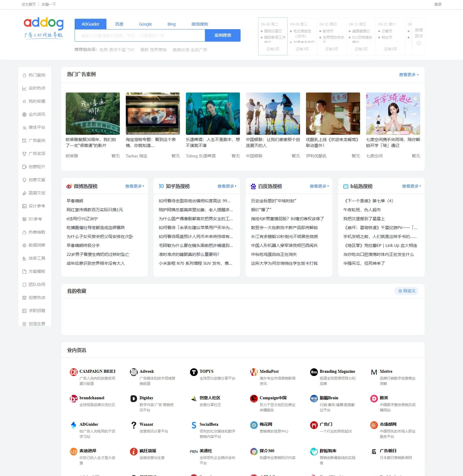Click the 数据洞察 eye icon in sidebar

tap(24, 245)
